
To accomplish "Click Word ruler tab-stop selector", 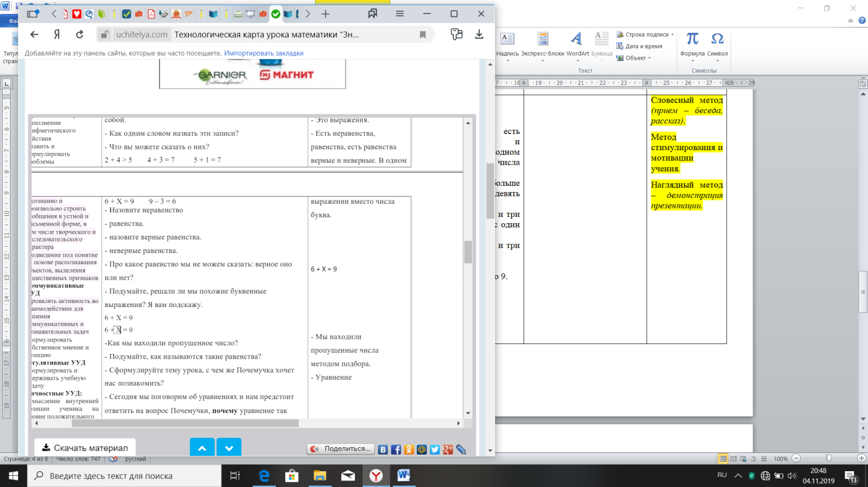I will pyautogui.click(x=6, y=83).
